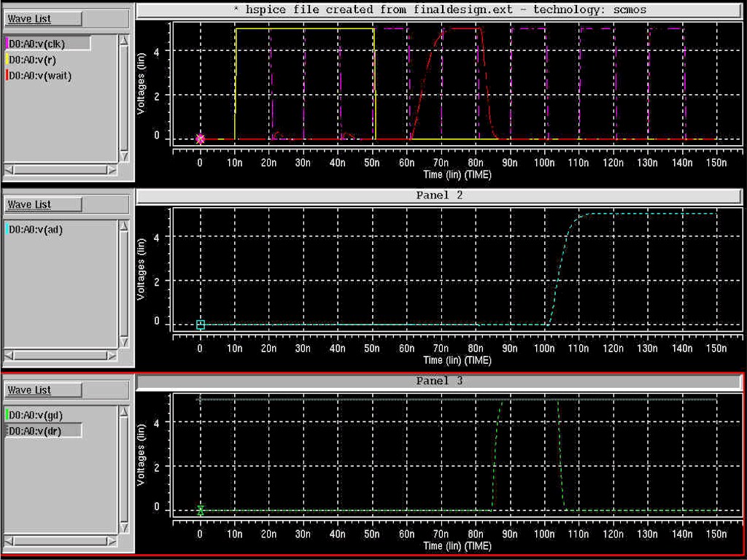
Task: Select D0:A0:v(wait) wave entry
Action: pos(40,76)
